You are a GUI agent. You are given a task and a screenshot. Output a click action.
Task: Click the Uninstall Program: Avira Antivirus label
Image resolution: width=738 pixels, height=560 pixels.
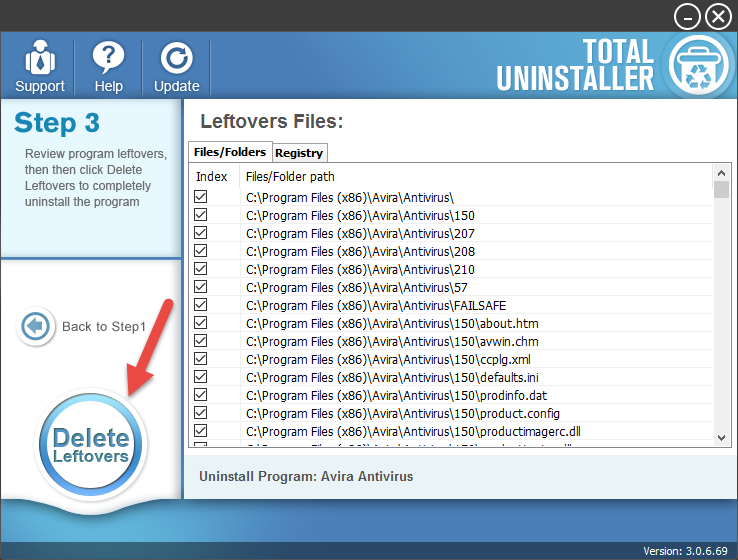click(x=306, y=476)
